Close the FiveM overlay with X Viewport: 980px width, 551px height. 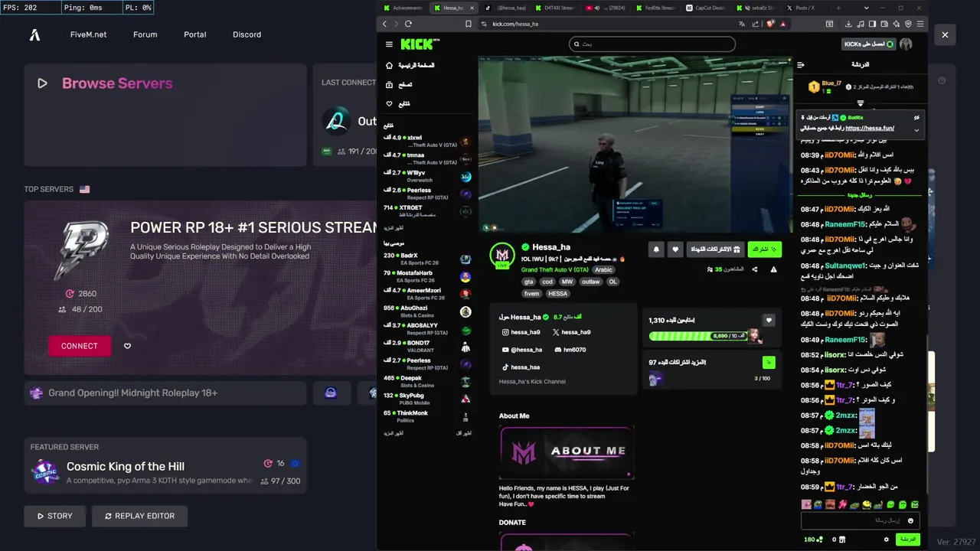pyautogui.click(x=945, y=34)
